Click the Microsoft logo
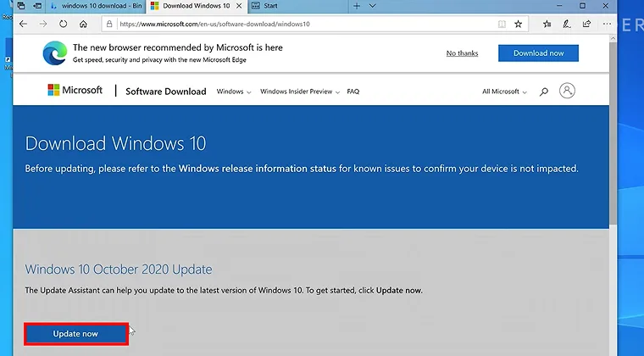Screen dimensions: 644x356 click(x=75, y=90)
